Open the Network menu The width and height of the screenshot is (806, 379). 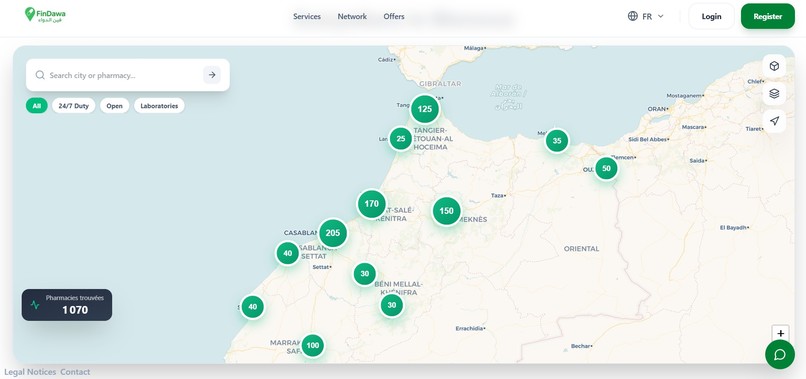pyautogui.click(x=352, y=16)
